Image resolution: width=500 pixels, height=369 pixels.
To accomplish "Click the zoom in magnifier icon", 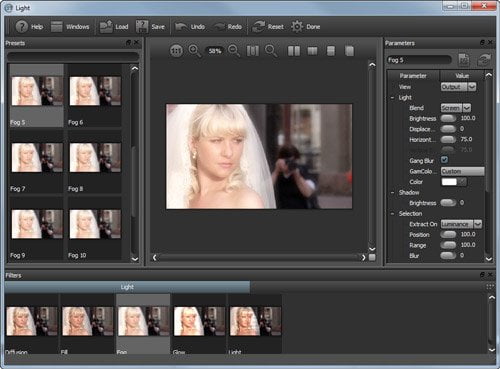I will tap(194, 51).
